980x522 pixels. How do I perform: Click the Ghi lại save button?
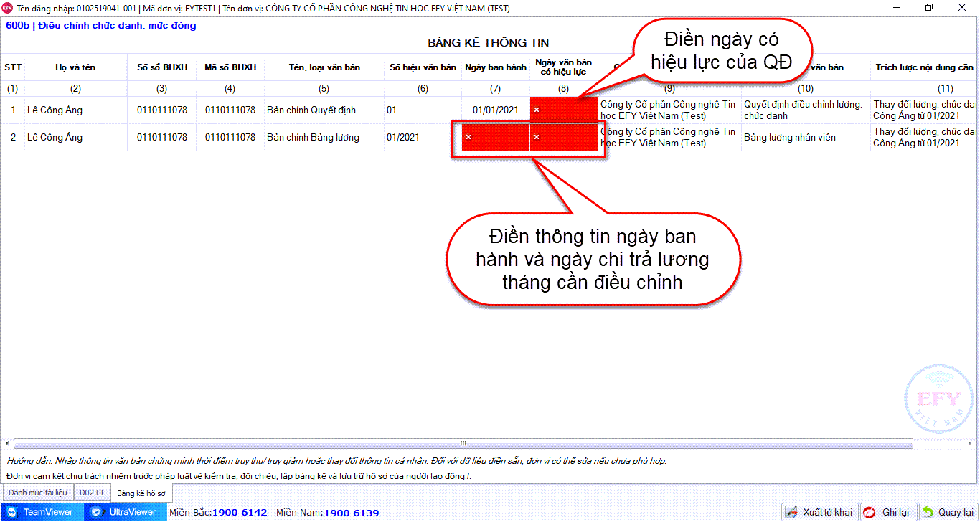(x=889, y=512)
